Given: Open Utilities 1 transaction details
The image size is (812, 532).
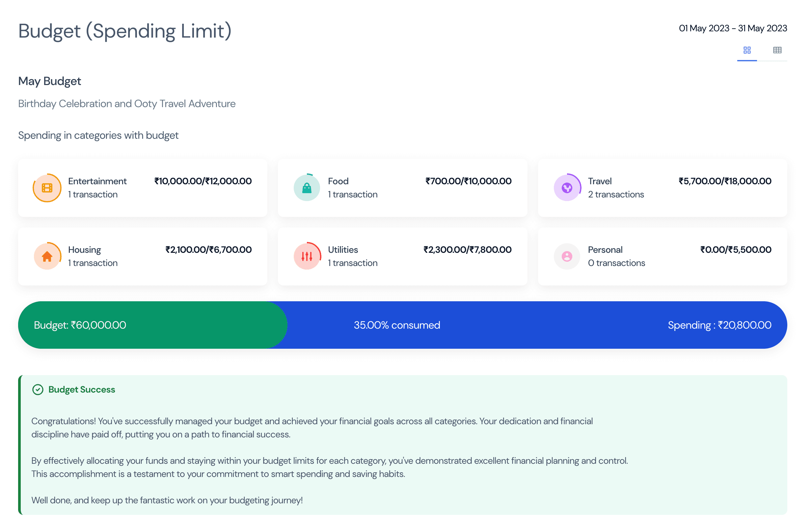Looking at the screenshot, I should pos(352,263).
